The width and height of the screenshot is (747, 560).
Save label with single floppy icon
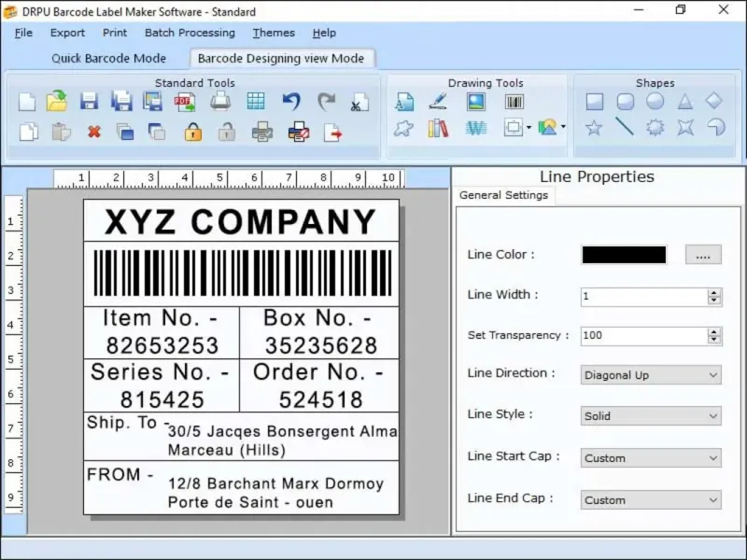[89, 102]
